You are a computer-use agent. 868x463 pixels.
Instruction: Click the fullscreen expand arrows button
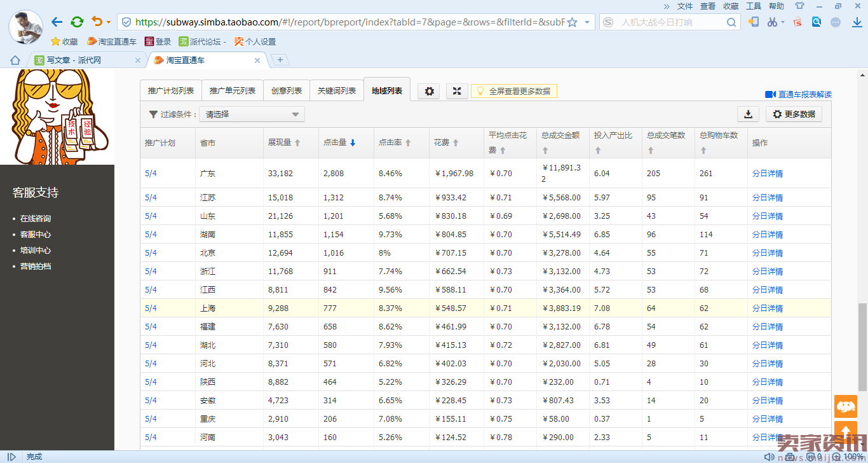coord(457,91)
